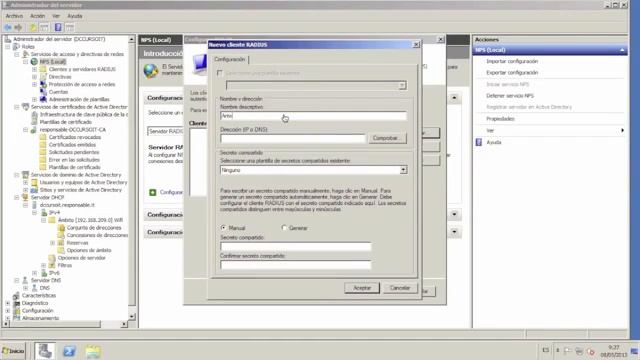Select the Manual radio button

(223, 228)
